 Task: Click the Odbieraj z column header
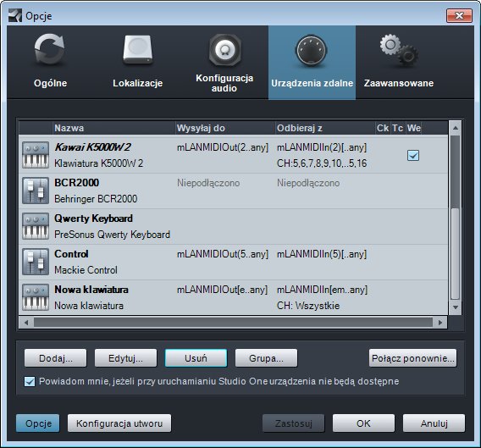coord(325,128)
